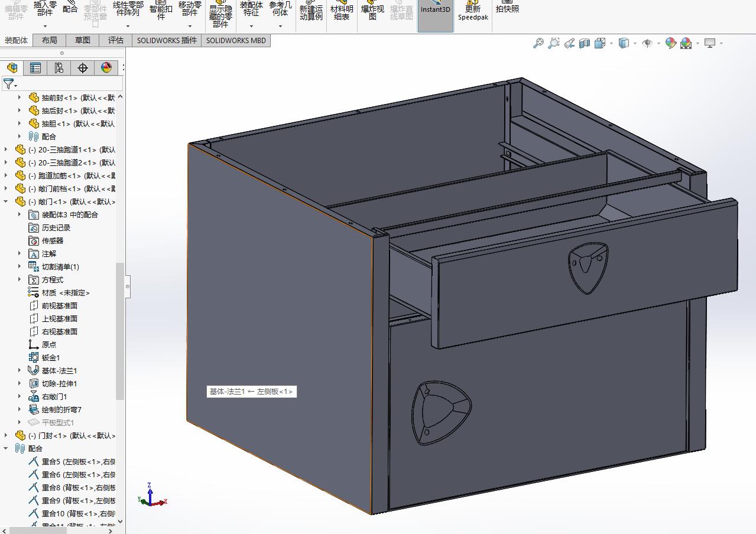Click the Previous View icon

point(569,43)
